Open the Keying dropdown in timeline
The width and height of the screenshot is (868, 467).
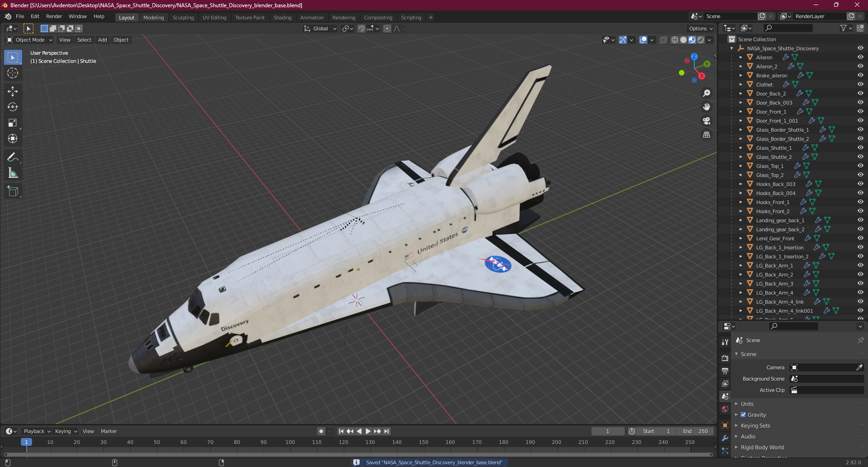66,431
